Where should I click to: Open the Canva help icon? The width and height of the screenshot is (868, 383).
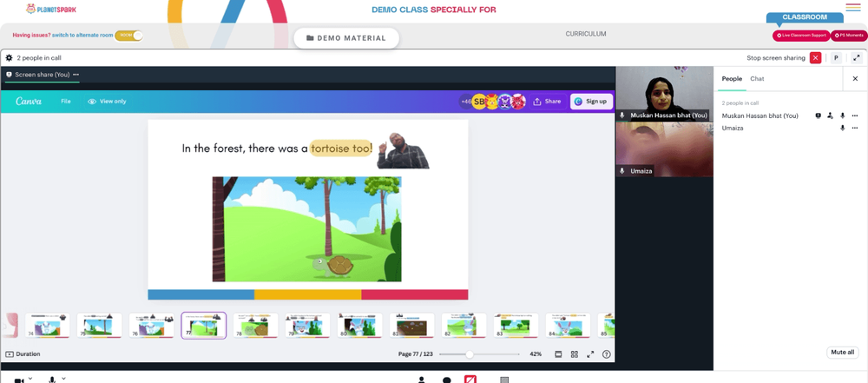click(607, 354)
